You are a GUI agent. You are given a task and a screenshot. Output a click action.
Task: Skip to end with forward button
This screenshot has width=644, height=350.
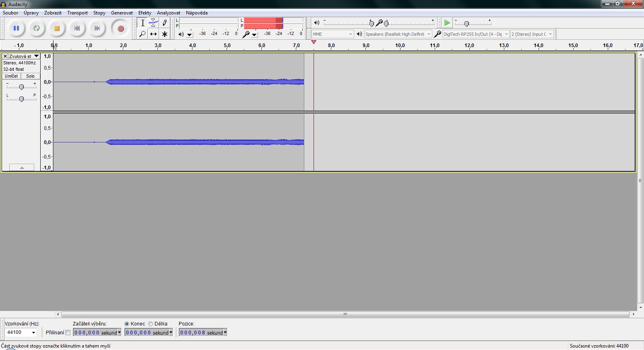tap(97, 29)
